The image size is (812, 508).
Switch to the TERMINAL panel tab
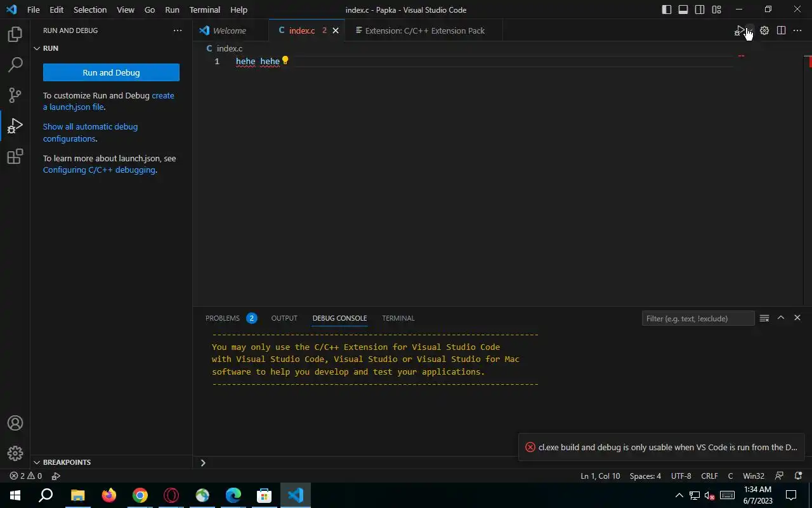pyautogui.click(x=398, y=318)
